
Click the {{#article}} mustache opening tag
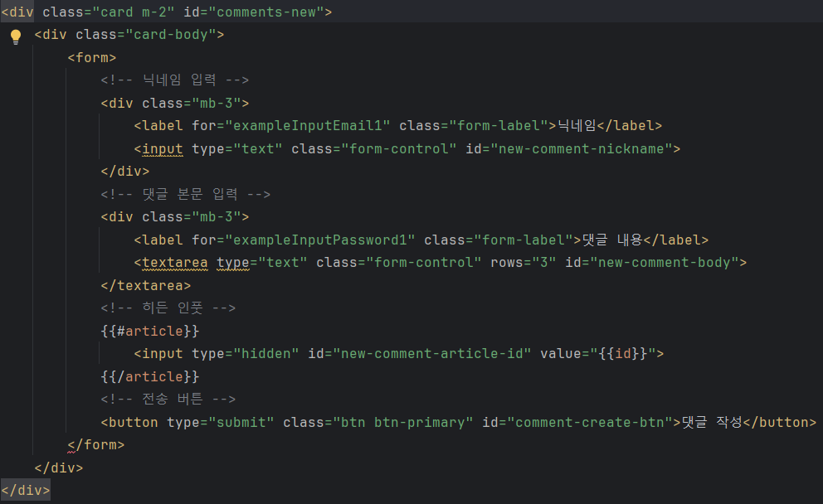(150, 332)
